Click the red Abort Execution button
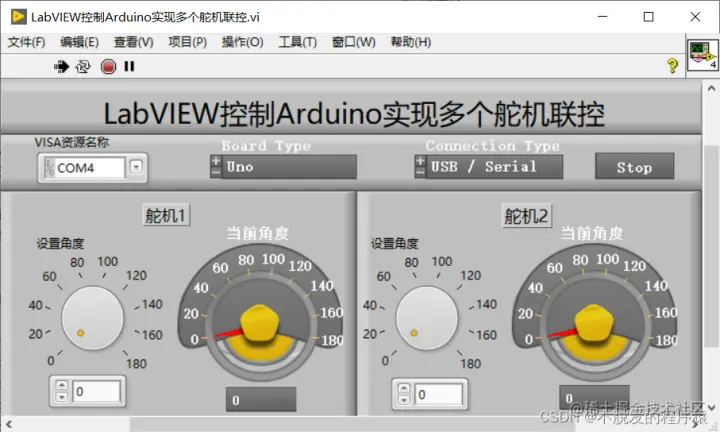 (x=108, y=67)
